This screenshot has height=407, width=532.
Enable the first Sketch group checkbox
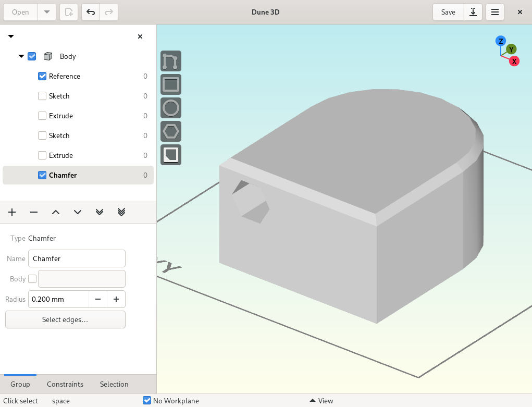point(42,96)
